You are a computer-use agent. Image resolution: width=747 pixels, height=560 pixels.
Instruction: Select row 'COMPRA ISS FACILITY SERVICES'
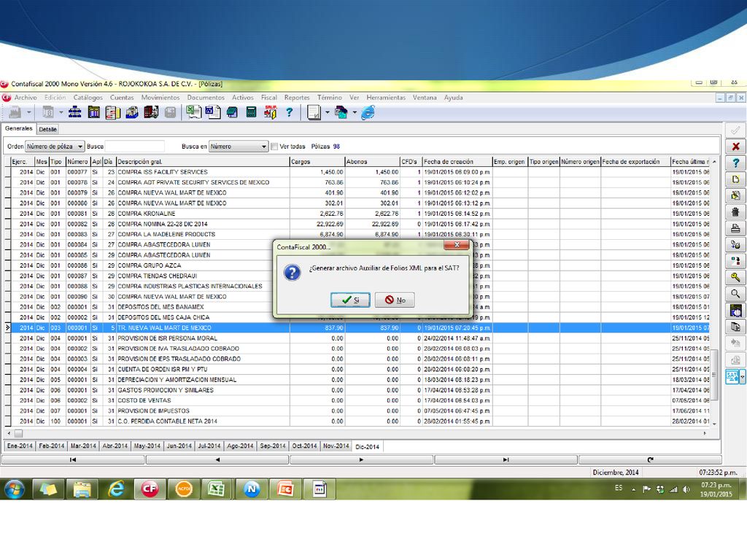click(359, 172)
